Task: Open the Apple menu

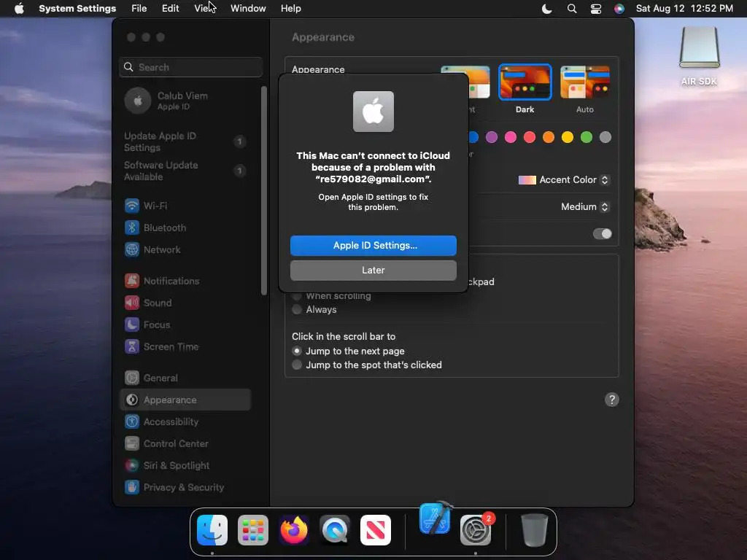Action: pos(19,9)
